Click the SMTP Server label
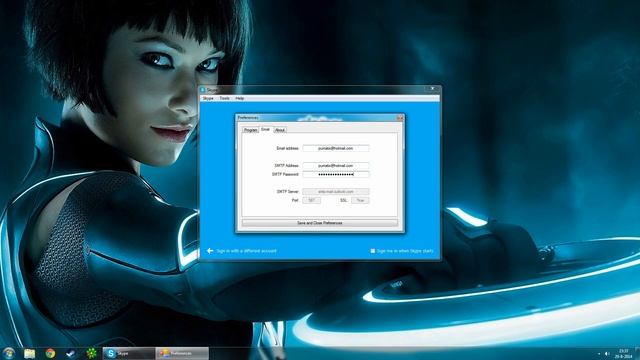 [x=288, y=191]
